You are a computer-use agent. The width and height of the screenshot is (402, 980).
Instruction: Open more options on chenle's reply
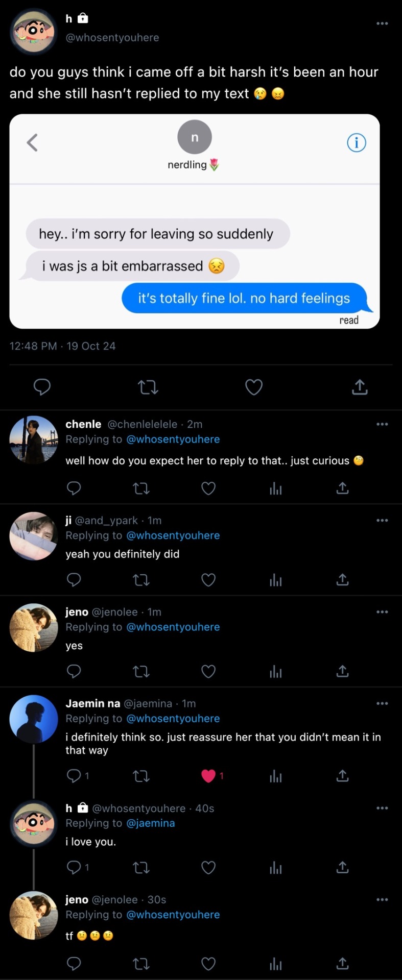pyautogui.click(x=382, y=424)
